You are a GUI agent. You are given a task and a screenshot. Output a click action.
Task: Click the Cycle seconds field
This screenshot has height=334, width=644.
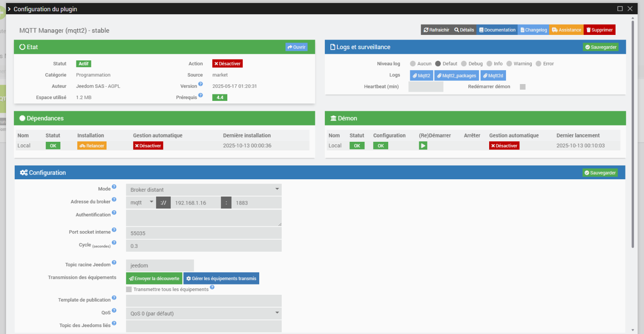204,246
